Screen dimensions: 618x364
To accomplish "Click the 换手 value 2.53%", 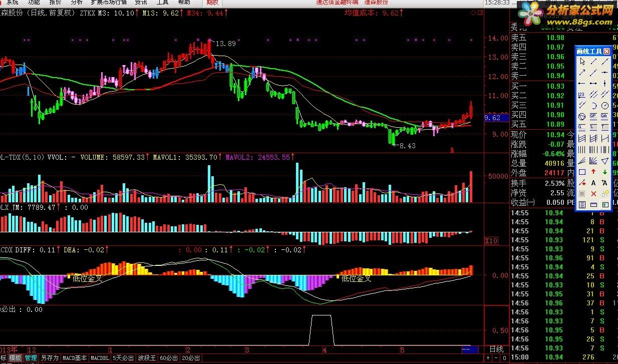I will pyautogui.click(x=554, y=183).
